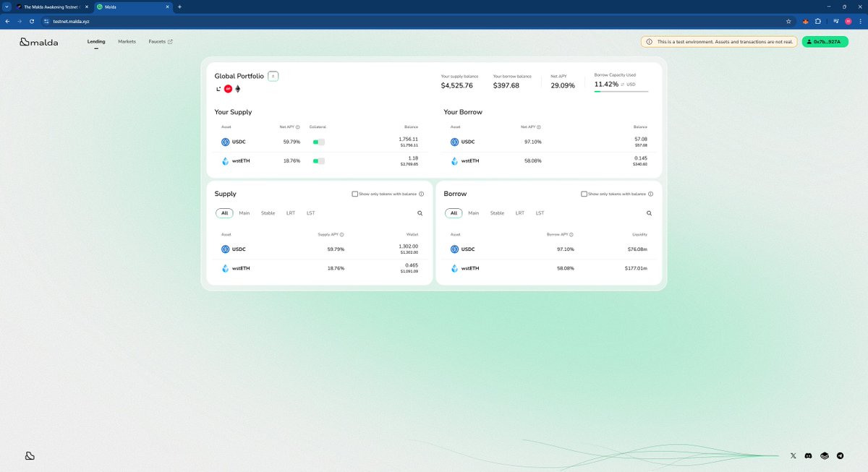Viewport: 868px width, 472px height.
Task: Click the Borrow Capacity Used progress bar
Action: pyautogui.click(x=621, y=92)
